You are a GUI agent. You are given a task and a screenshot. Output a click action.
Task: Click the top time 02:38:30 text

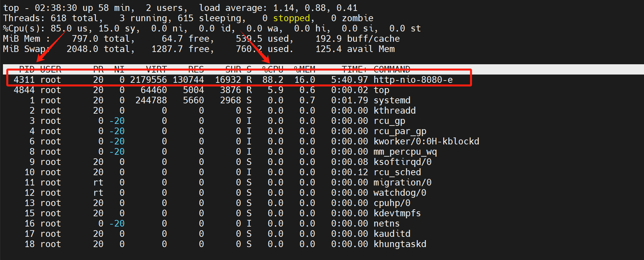click(x=56, y=8)
